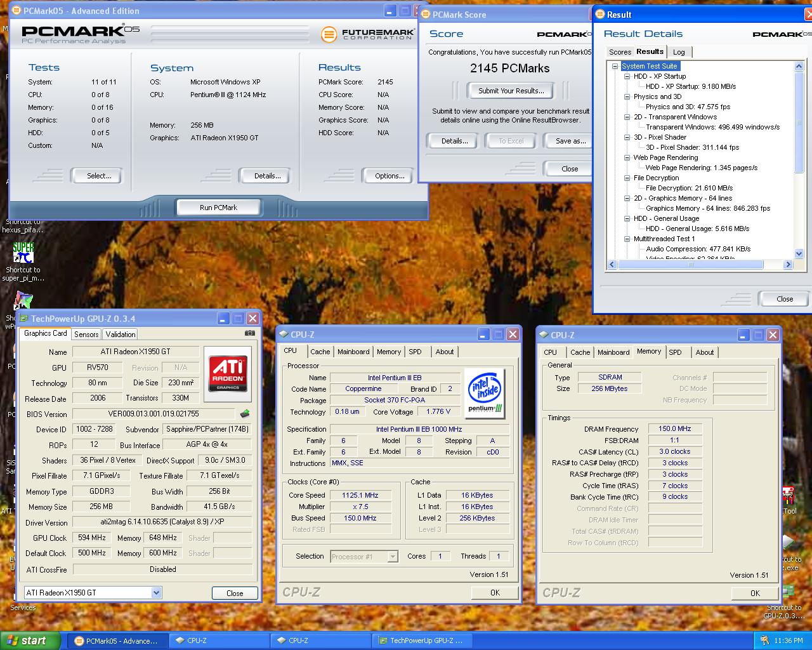
Task: Click the BIOS version upload chip icon
Action: 244,414
